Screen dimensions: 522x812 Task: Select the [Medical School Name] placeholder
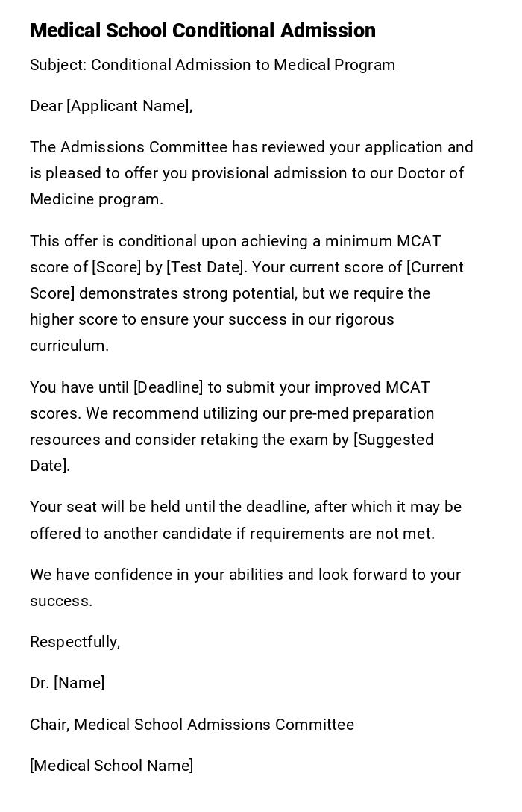[x=111, y=766]
